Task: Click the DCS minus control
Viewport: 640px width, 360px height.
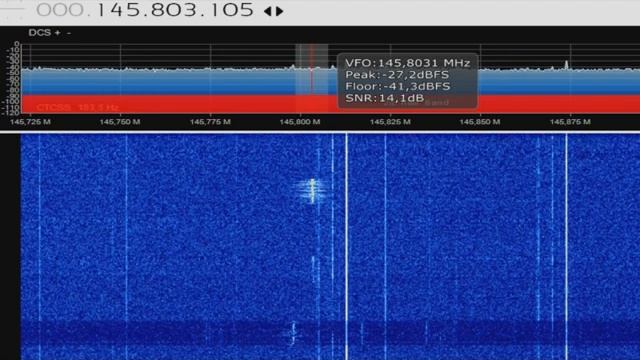Action: (x=69, y=33)
